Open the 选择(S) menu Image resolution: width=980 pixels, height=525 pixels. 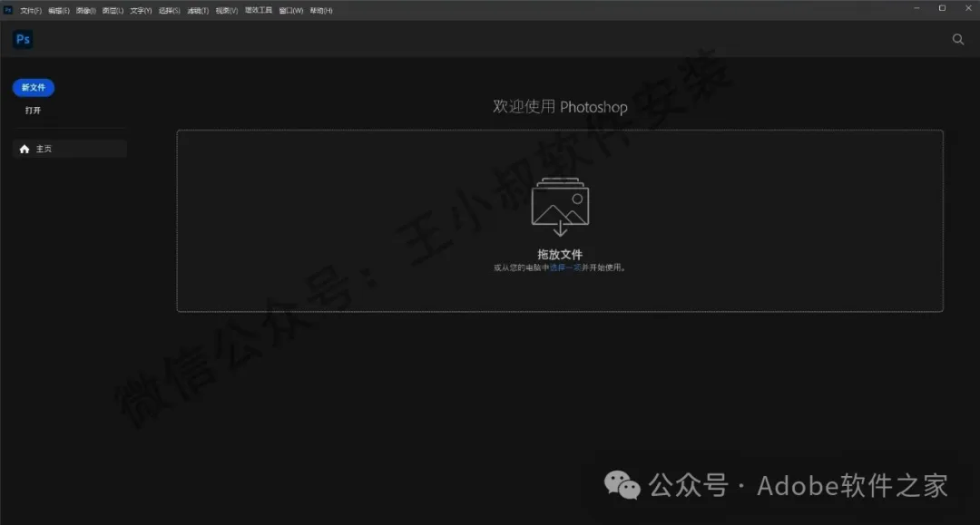tap(169, 11)
